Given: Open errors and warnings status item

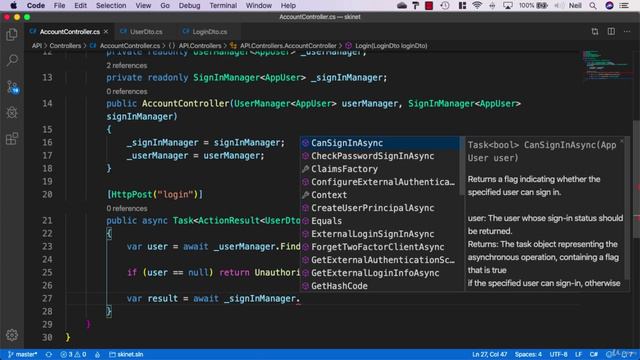Looking at the screenshot, I should click(x=73, y=354).
